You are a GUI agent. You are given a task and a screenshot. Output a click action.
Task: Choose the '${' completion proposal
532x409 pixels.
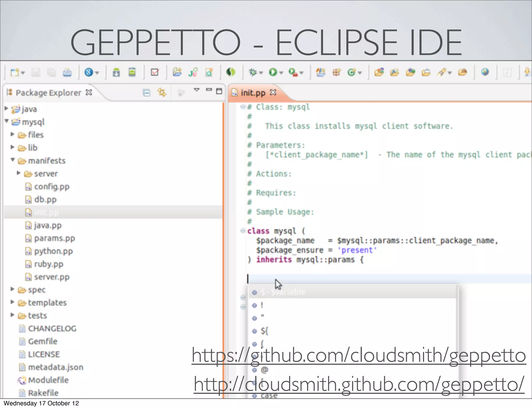[352, 331]
